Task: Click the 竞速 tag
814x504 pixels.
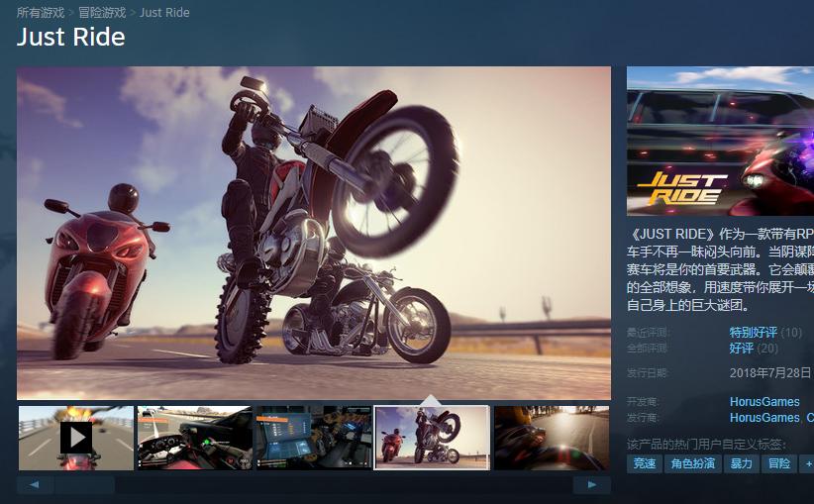Action: [645, 463]
